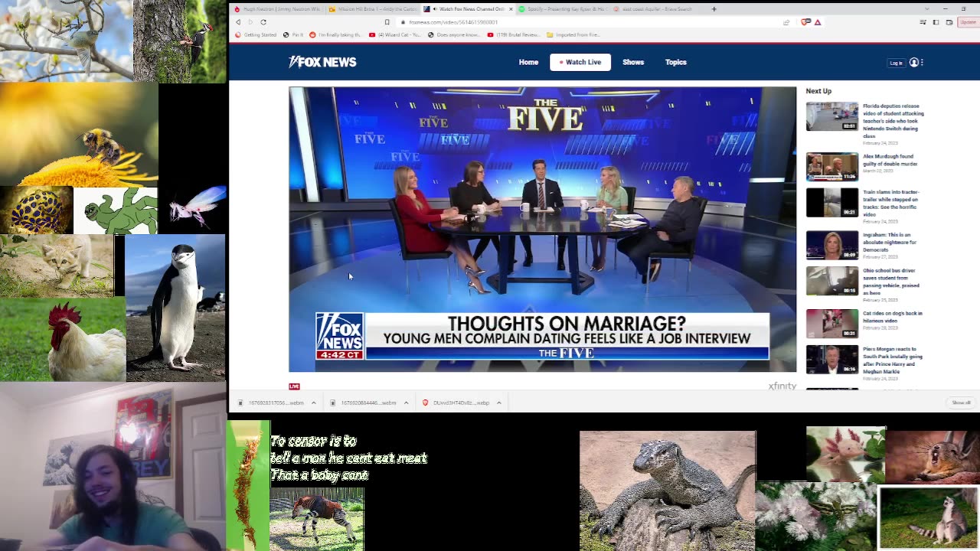This screenshot has height=551, width=980.
Task: Select the Watch Live button
Action: [x=580, y=62]
